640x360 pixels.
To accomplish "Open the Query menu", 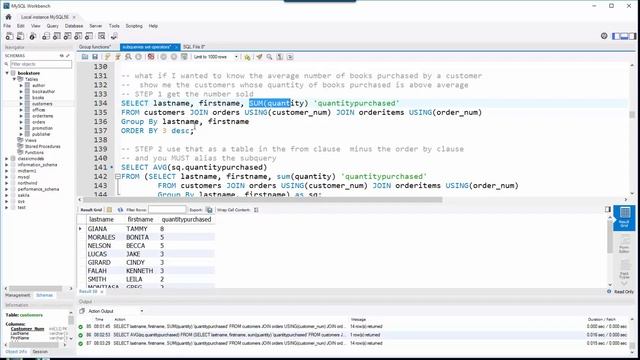I will [x=53, y=26].
